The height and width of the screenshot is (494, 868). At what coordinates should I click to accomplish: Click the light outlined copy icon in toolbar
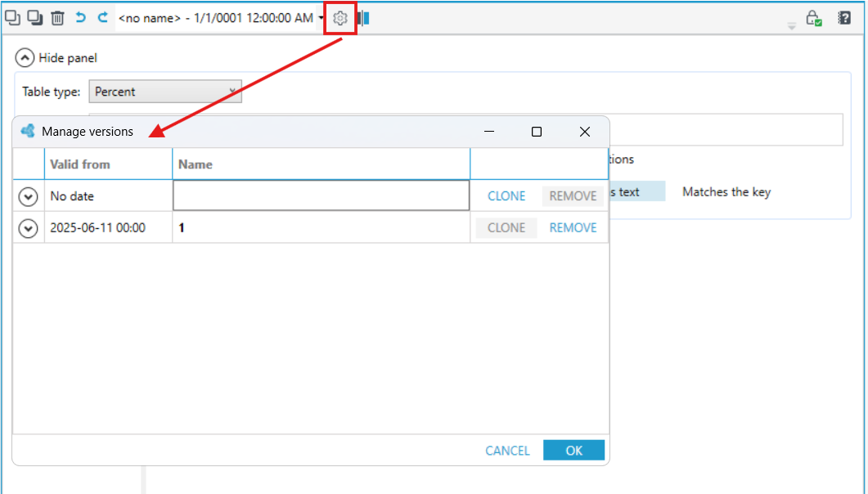(x=12, y=18)
